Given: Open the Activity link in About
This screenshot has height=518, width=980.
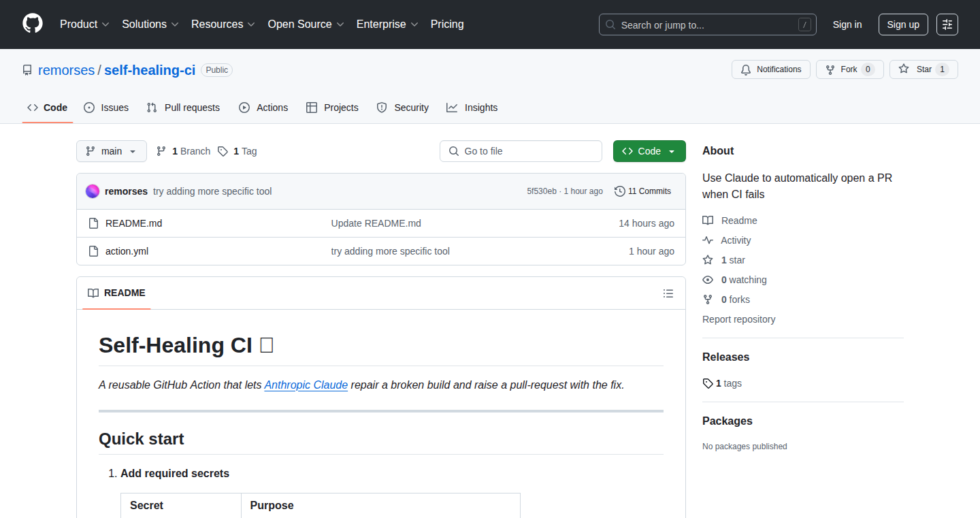Looking at the screenshot, I should coord(727,240).
